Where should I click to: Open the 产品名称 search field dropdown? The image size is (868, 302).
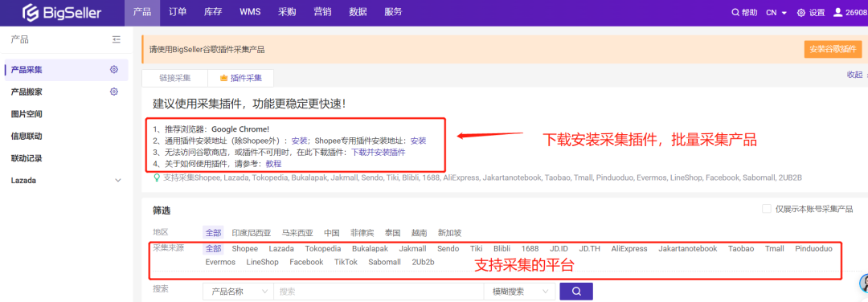click(238, 292)
